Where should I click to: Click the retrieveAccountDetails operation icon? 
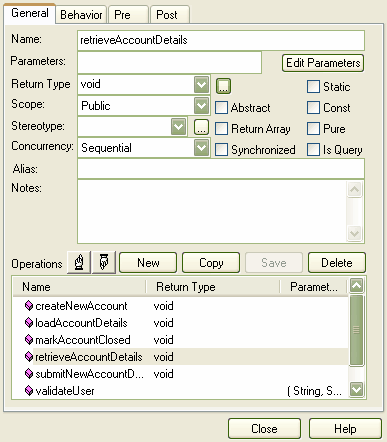coord(29,356)
